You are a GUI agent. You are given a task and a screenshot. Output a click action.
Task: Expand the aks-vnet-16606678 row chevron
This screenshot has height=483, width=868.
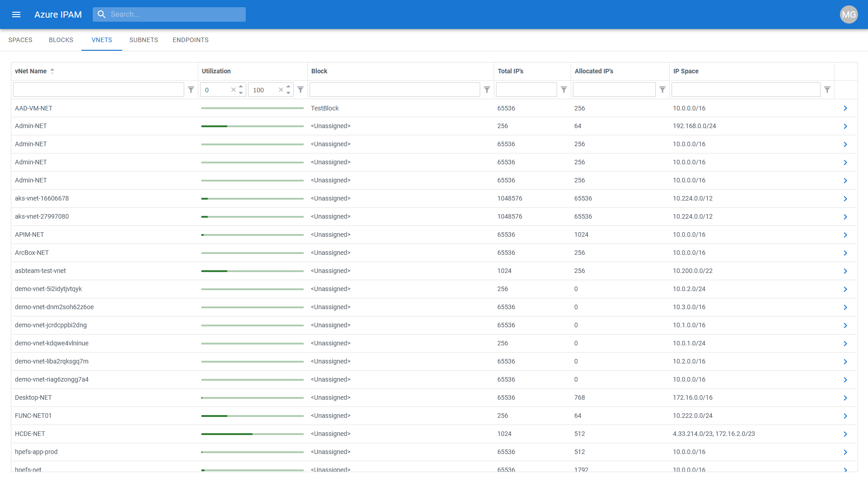pos(845,199)
